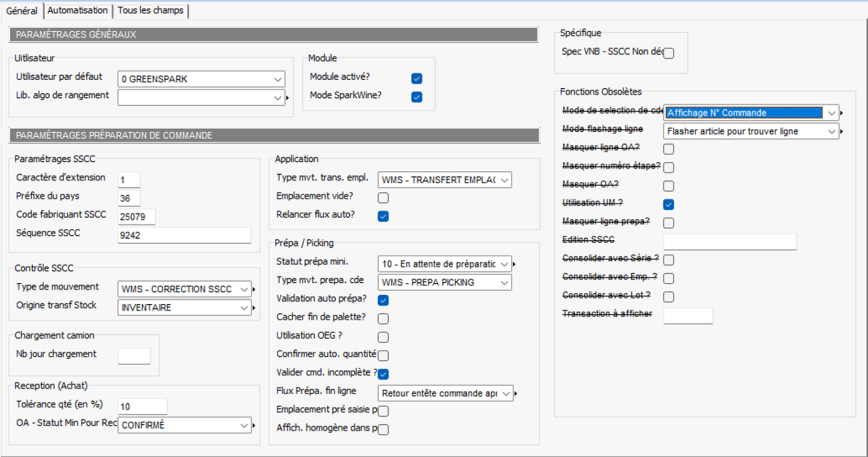Toggle the Mode SparkWine checkbox
Screen dimensions: 868x457
[x=417, y=97]
